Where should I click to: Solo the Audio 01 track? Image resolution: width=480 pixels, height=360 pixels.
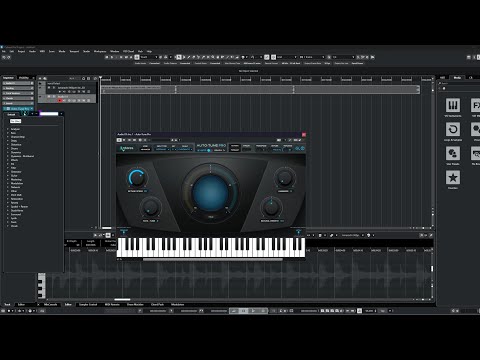point(53,96)
